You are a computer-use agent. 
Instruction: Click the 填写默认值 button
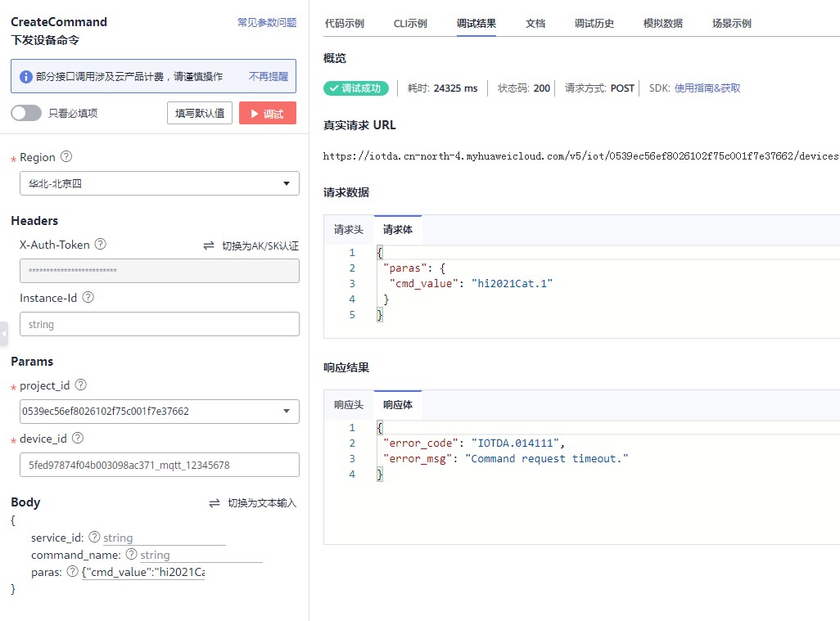tap(199, 113)
